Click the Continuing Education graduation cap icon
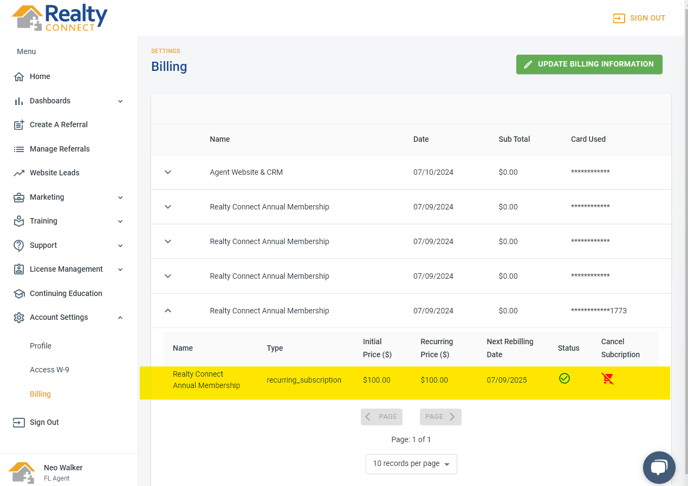The height and width of the screenshot is (486, 688). point(18,293)
